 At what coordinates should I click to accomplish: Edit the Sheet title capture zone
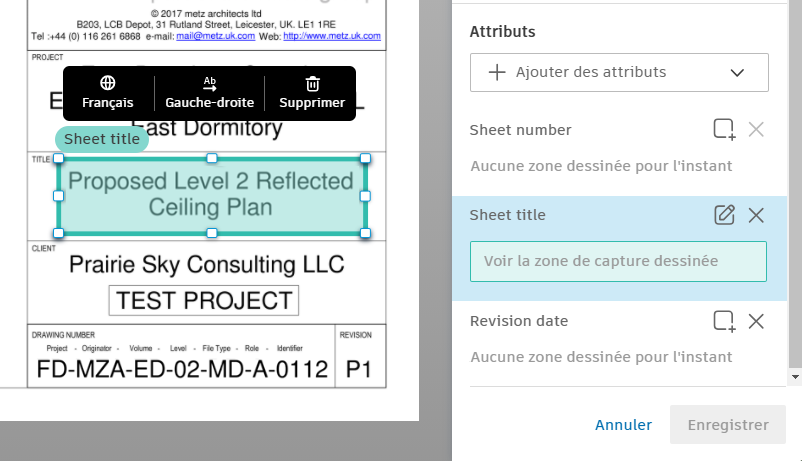(724, 214)
